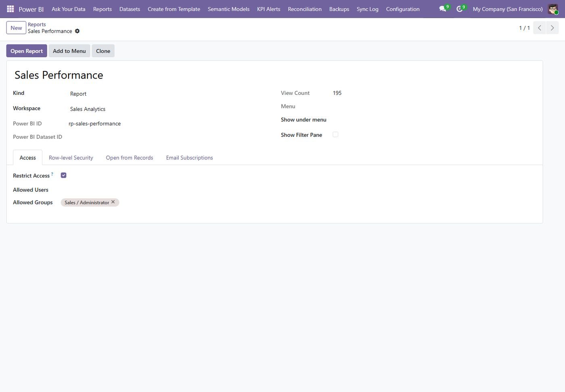This screenshot has height=392, width=565.
Task: Switch to the Email Subscriptions tab
Action: click(189, 158)
